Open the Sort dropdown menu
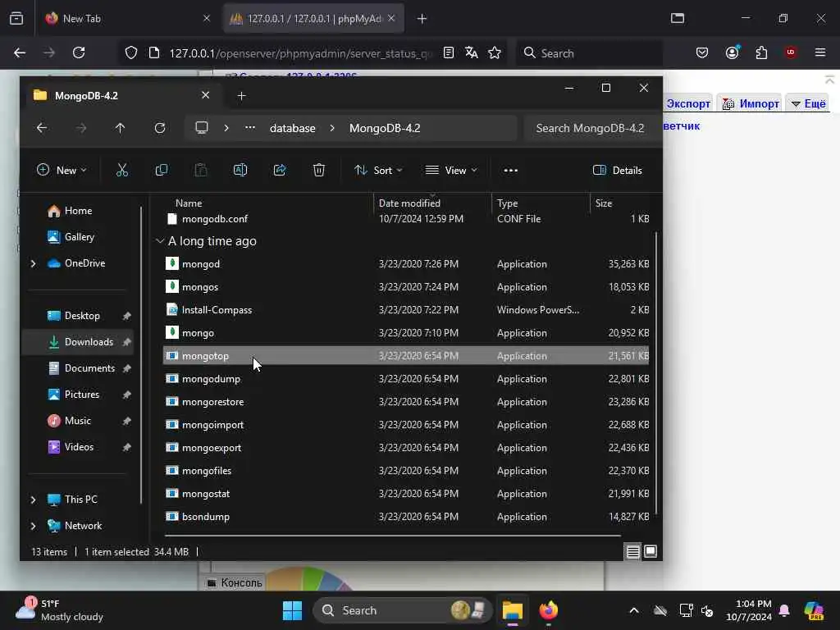Image resolution: width=840 pixels, height=630 pixels. click(x=378, y=171)
